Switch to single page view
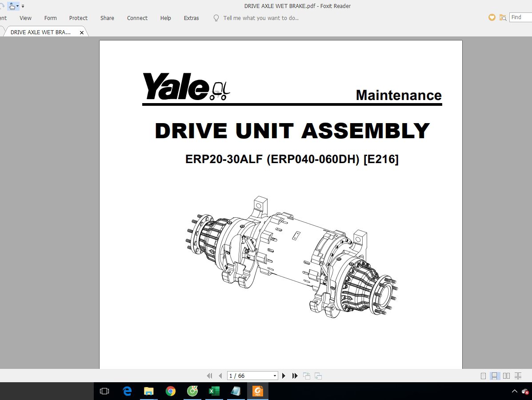The image size is (532, 400). 483,376
